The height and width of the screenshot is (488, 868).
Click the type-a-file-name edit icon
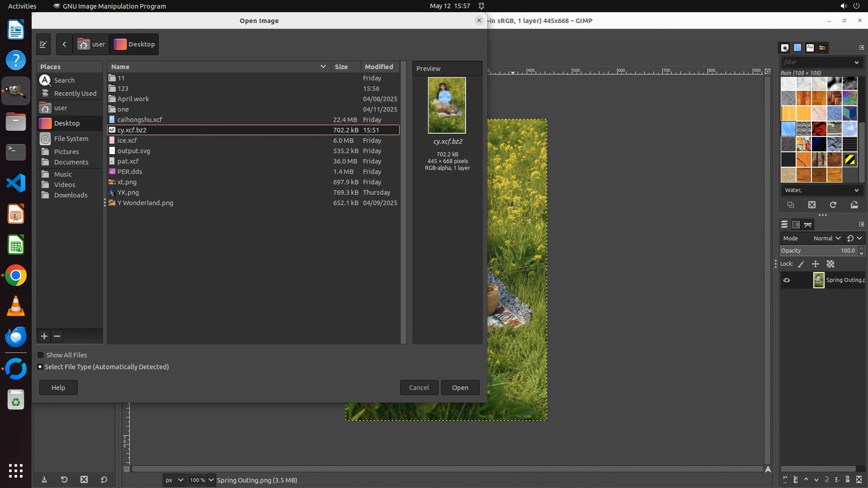tap(43, 44)
